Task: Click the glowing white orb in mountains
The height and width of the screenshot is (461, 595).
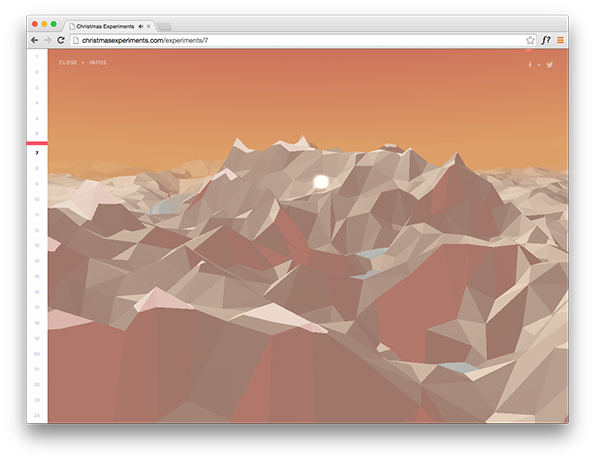Action: point(321,182)
